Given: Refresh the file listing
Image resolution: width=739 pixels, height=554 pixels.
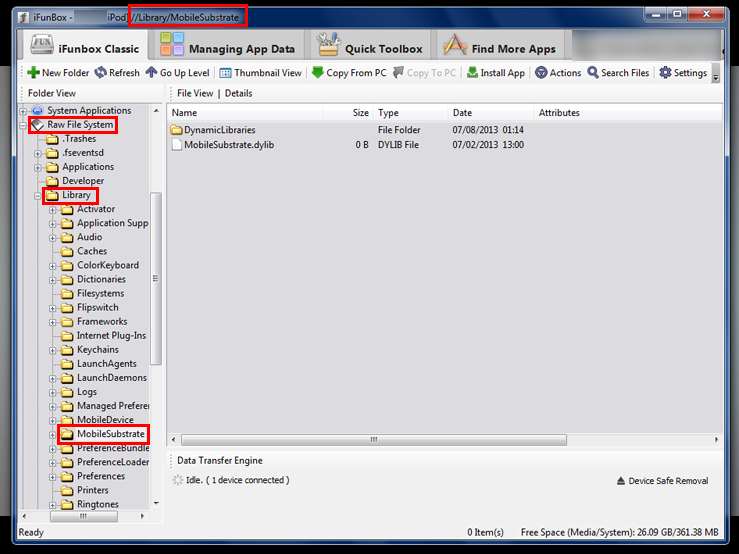Looking at the screenshot, I should click(117, 73).
